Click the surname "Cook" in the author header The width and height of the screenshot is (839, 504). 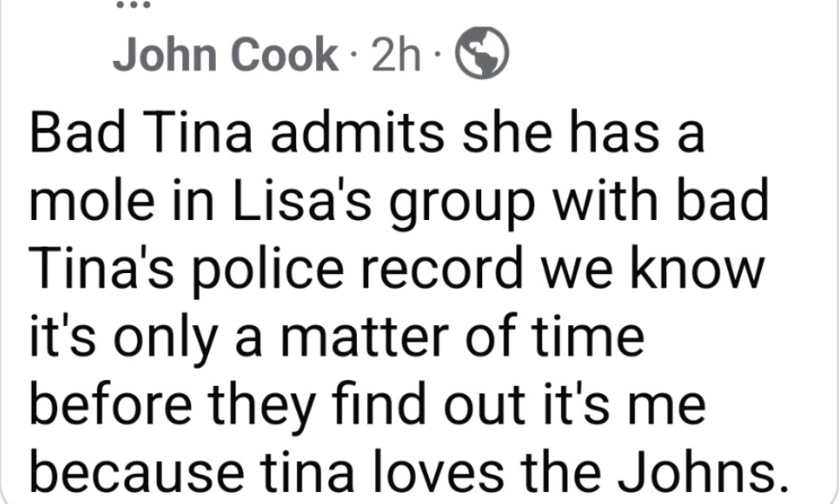(x=284, y=55)
